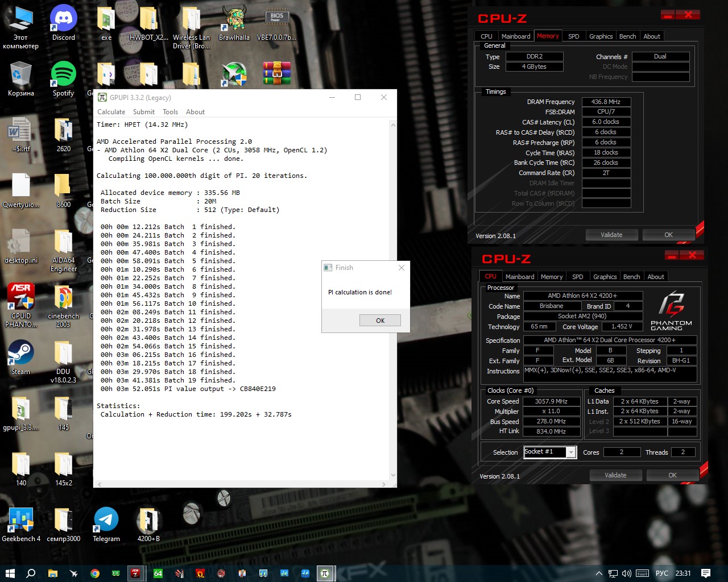Screen dimensions: 728x582
Task: Switch to Graphics tab in upper CPU-Z window
Action: tap(601, 36)
